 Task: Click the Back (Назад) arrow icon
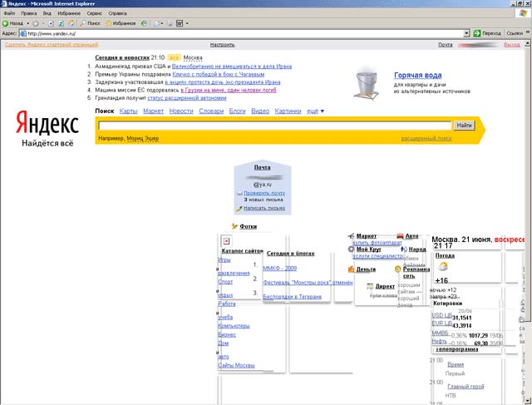5,23
